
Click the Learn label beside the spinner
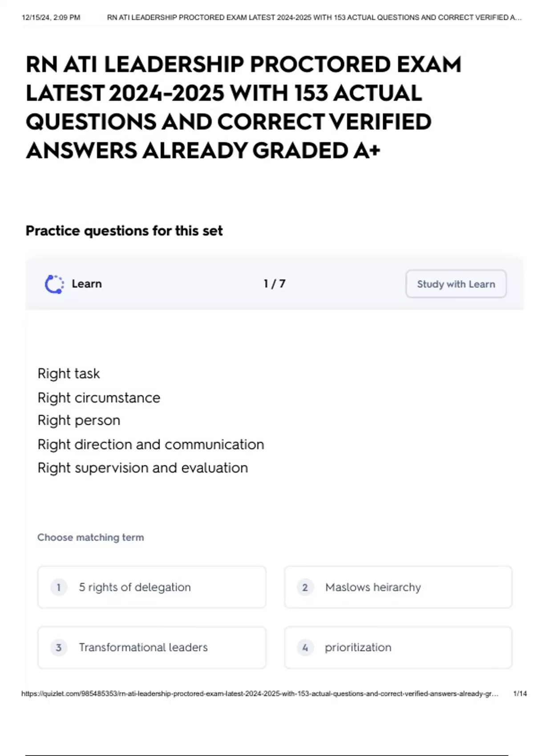point(87,284)
